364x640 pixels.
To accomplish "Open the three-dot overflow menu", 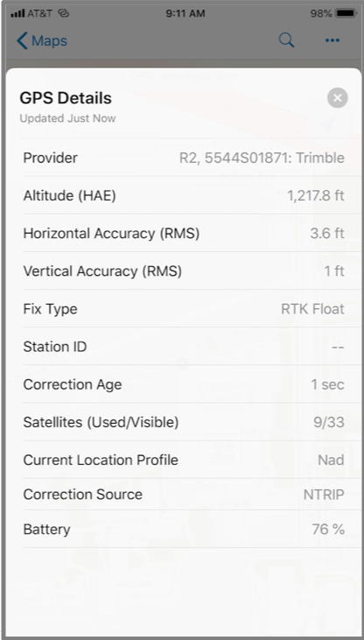I will pos(332,40).
